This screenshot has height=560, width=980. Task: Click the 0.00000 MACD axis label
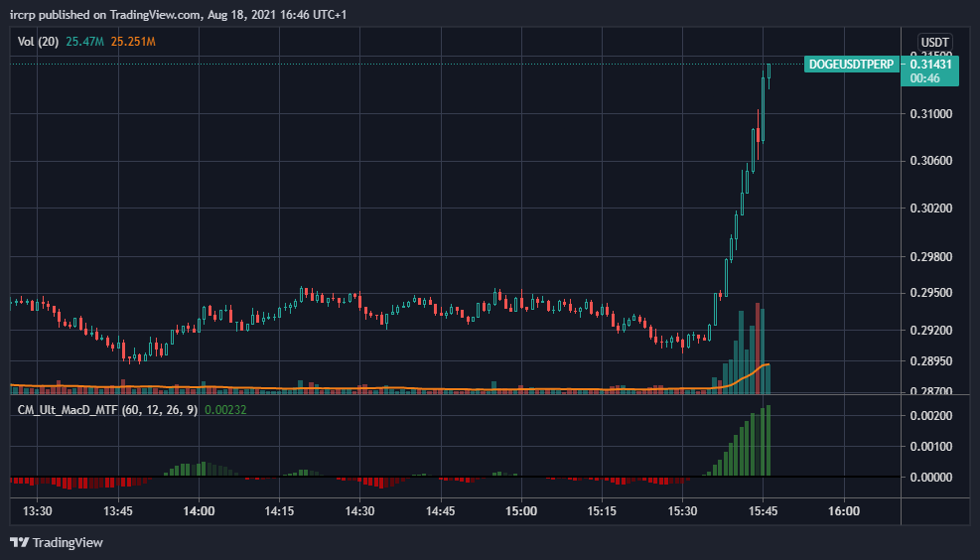(x=931, y=477)
